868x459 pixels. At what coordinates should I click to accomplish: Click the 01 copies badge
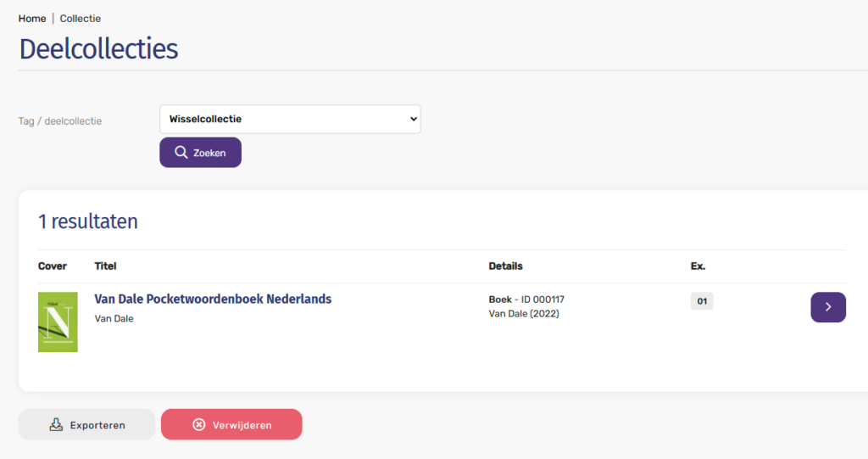(x=702, y=301)
